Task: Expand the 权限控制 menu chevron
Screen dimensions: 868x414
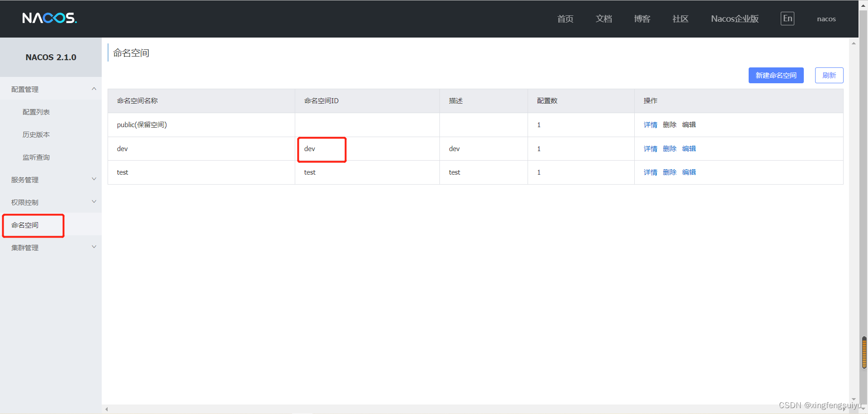Action: coord(94,202)
